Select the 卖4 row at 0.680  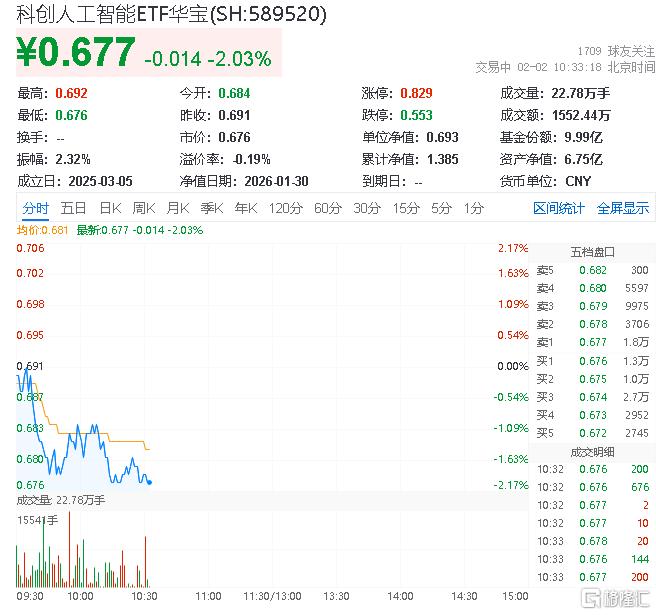click(x=592, y=288)
